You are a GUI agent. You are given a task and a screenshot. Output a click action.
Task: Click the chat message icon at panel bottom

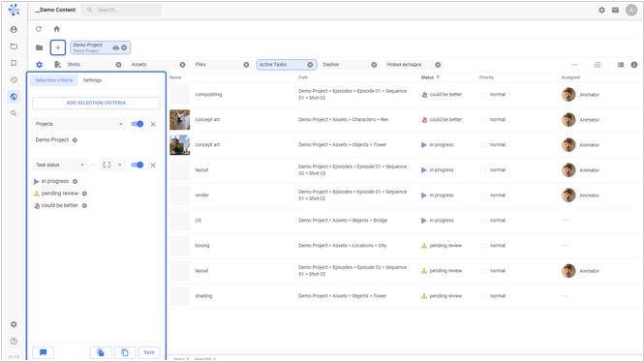44,352
